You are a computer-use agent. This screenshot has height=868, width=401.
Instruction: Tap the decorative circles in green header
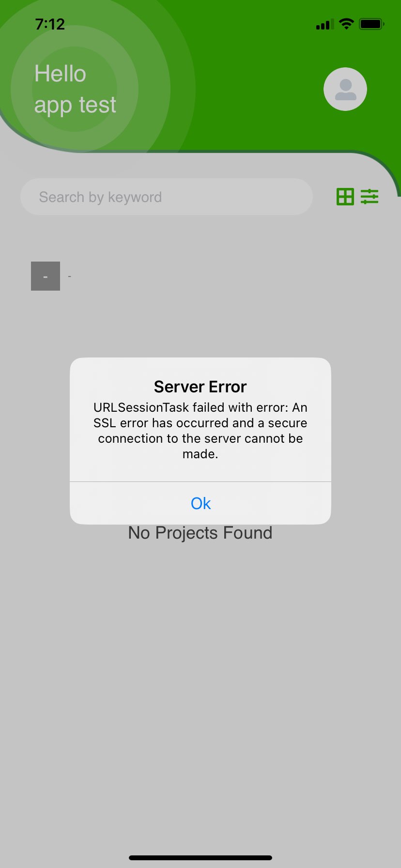point(75,90)
